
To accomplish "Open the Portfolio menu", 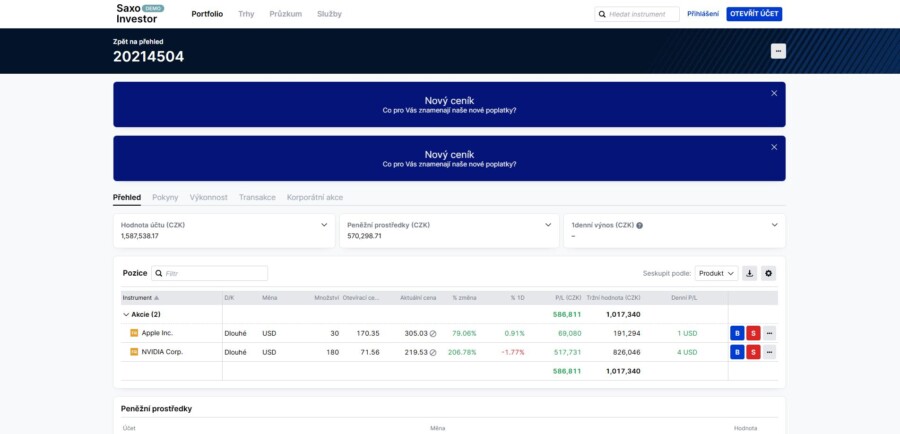I will point(207,14).
